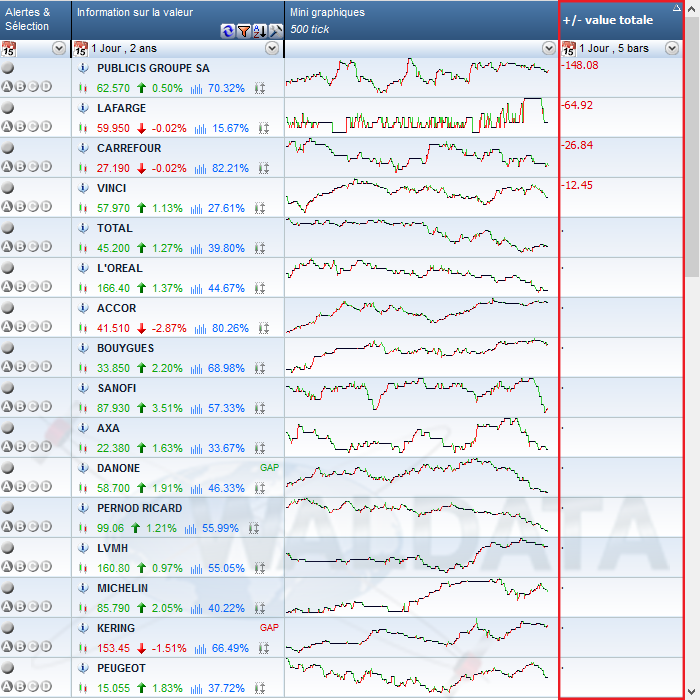The width and height of the screenshot is (700, 700).
Task: Toggle selection A for CARREFOUR
Action: click(x=7, y=167)
